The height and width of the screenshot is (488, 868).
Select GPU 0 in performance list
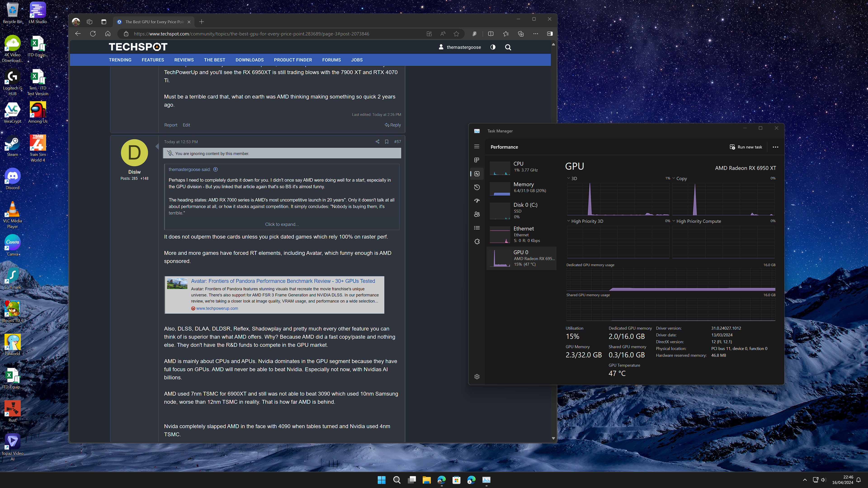[x=521, y=258]
